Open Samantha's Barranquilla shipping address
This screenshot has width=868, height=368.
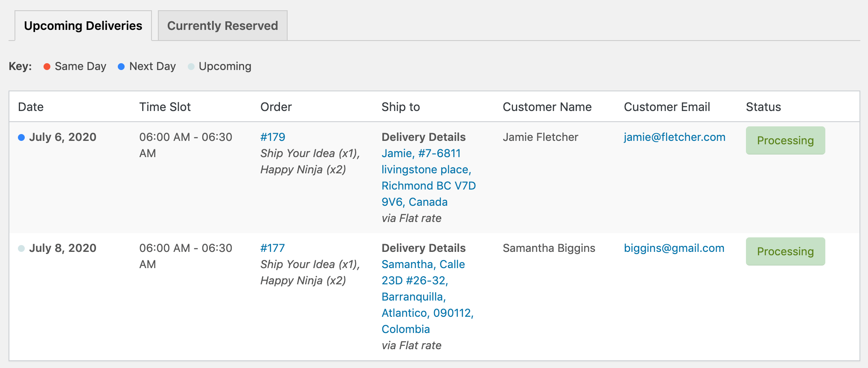[427, 297]
